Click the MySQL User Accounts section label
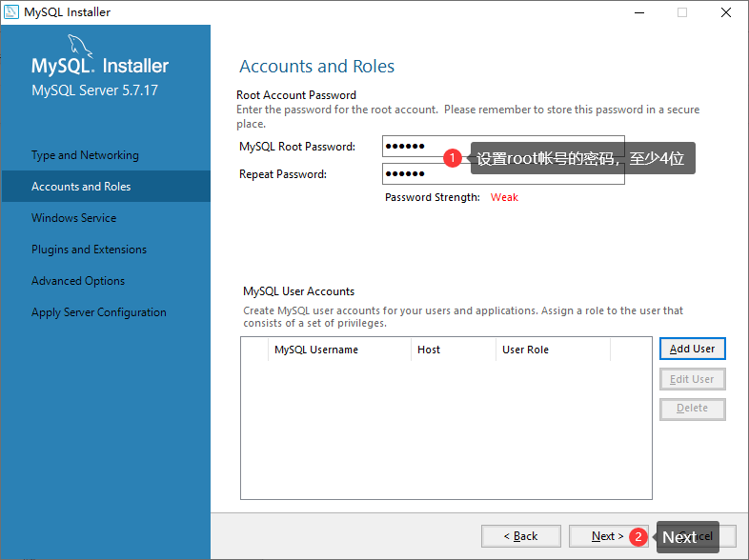Image resolution: width=749 pixels, height=560 pixels. [x=298, y=291]
